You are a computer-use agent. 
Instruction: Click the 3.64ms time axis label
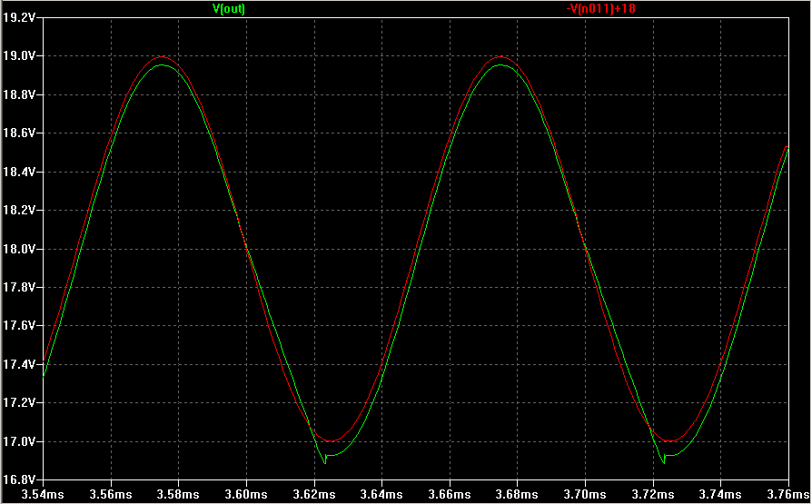click(x=382, y=494)
